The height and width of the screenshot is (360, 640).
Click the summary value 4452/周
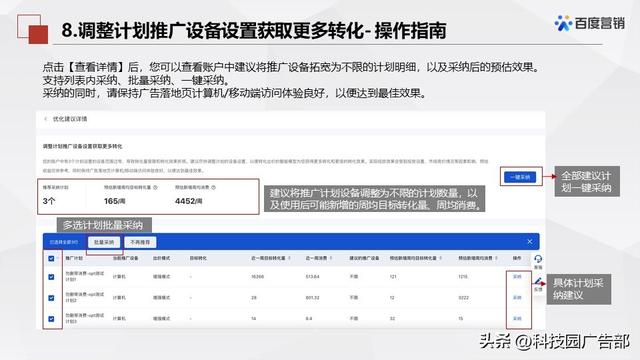point(189,201)
